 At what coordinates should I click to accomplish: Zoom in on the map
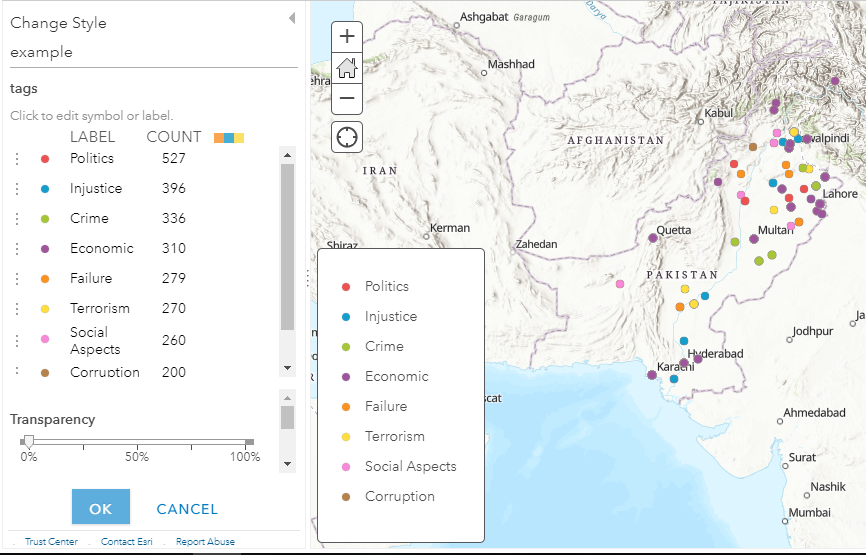347,37
